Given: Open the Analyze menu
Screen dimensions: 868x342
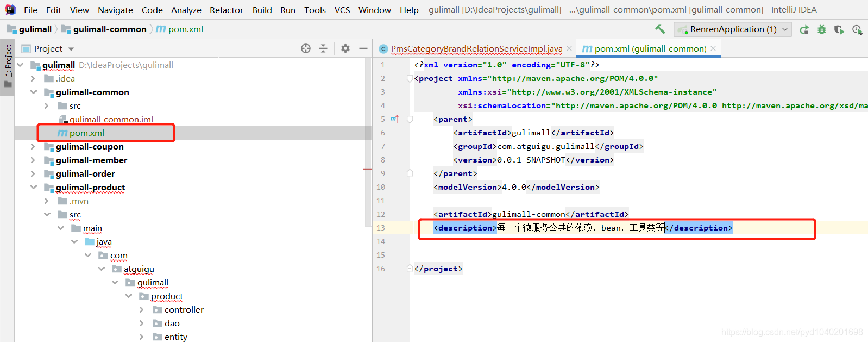Looking at the screenshot, I should click(186, 10).
